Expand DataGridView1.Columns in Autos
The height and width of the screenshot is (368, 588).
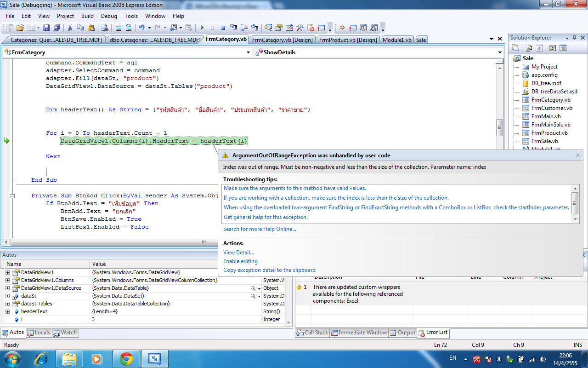(8, 280)
